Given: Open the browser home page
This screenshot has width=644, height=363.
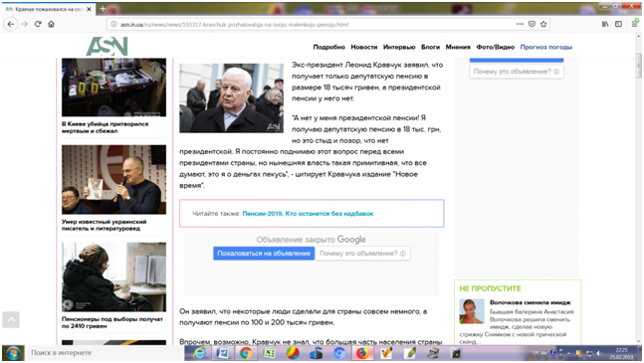Looking at the screenshot, I should tap(51, 24).
